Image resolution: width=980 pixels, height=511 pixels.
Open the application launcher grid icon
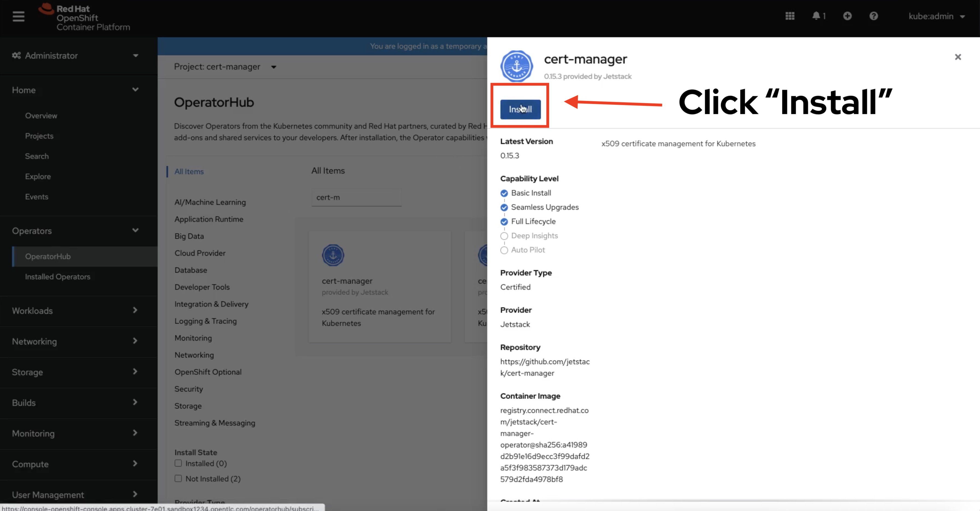790,16
